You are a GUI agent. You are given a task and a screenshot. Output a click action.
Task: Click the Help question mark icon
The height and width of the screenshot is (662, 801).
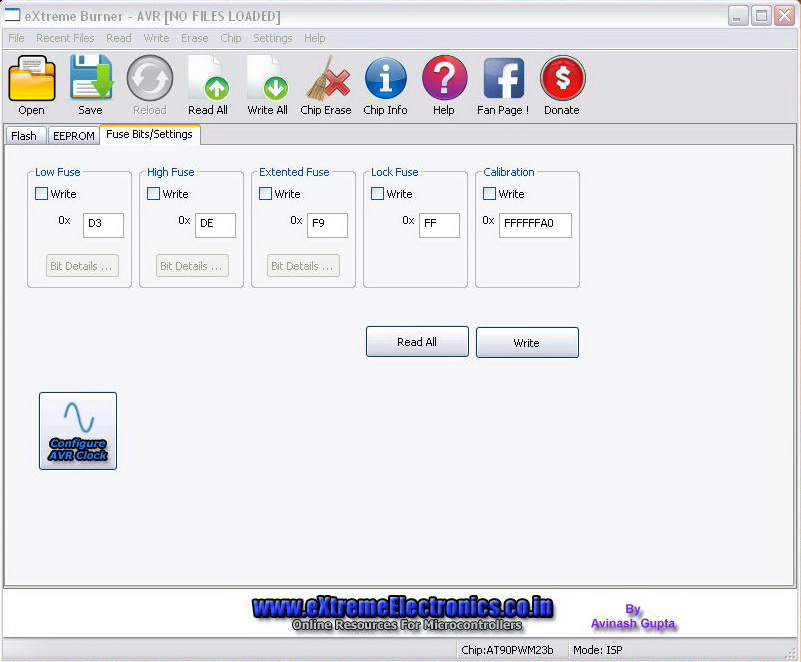[x=444, y=78]
